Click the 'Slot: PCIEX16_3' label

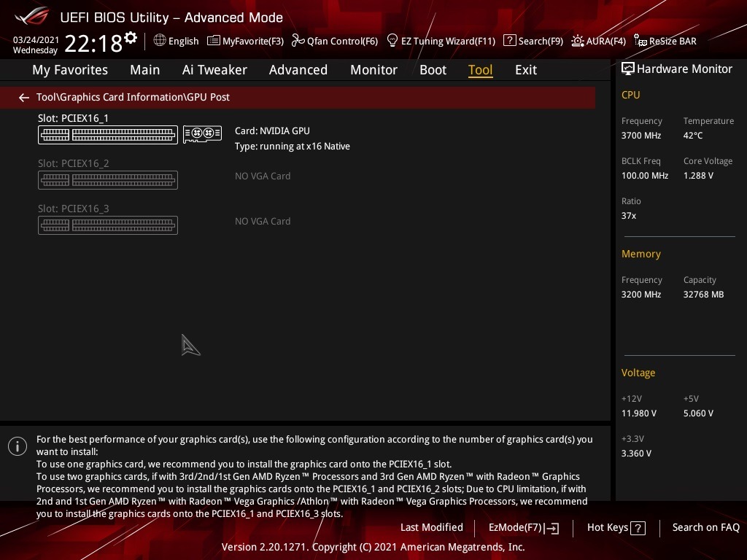coord(74,209)
